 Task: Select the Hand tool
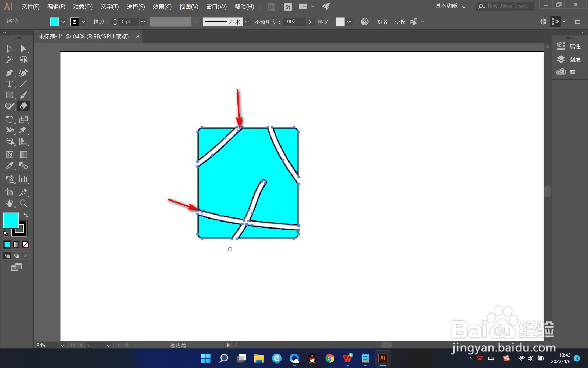point(10,203)
